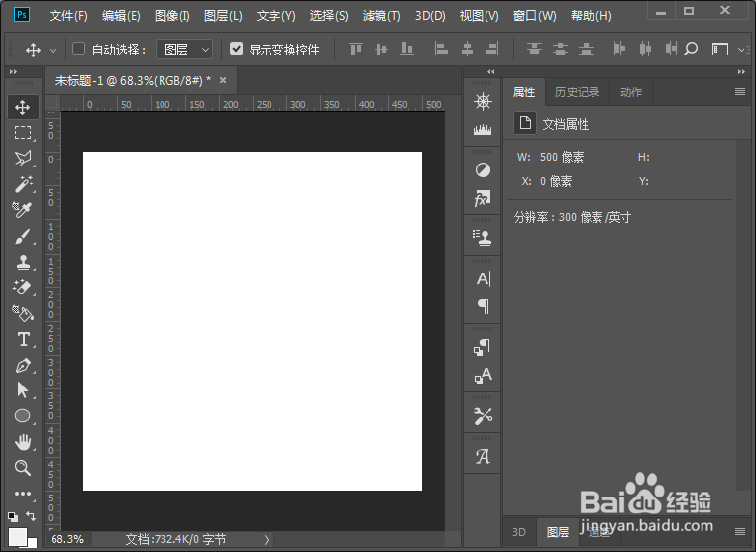Open Properties panel flyout menu
Image resolution: width=756 pixels, height=552 pixels.
pyautogui.click(x=740, y=91)
